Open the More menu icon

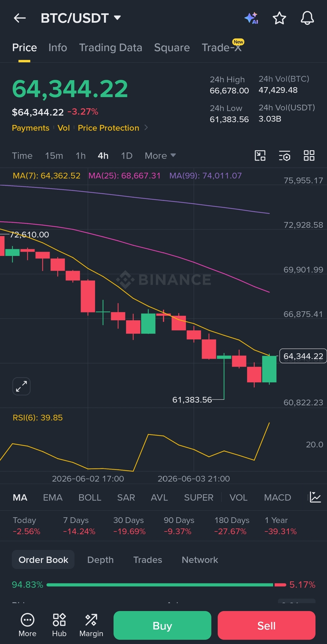point(27,625)
